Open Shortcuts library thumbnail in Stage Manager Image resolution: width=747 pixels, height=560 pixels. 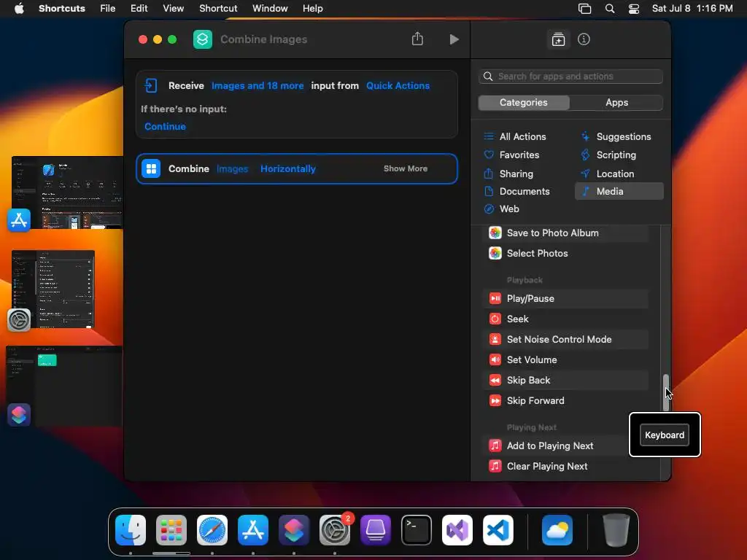point(64,386)
